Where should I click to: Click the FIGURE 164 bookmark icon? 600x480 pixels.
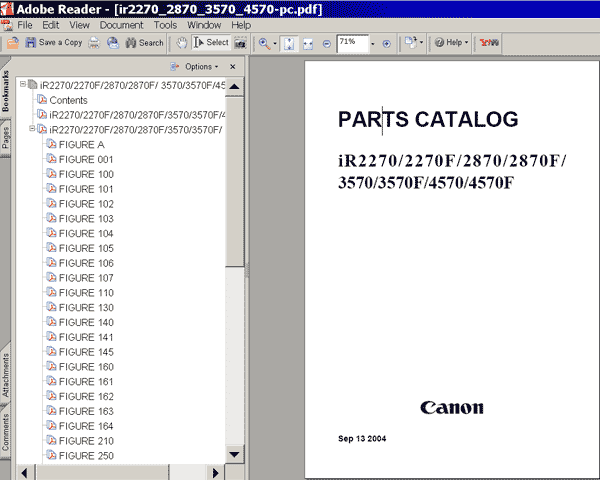point(51,426)
